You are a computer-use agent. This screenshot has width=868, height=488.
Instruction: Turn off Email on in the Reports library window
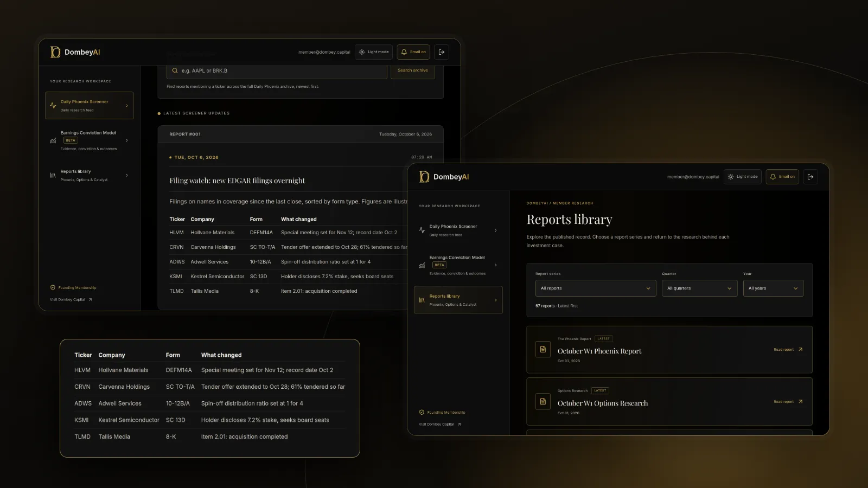pos(782,177)
